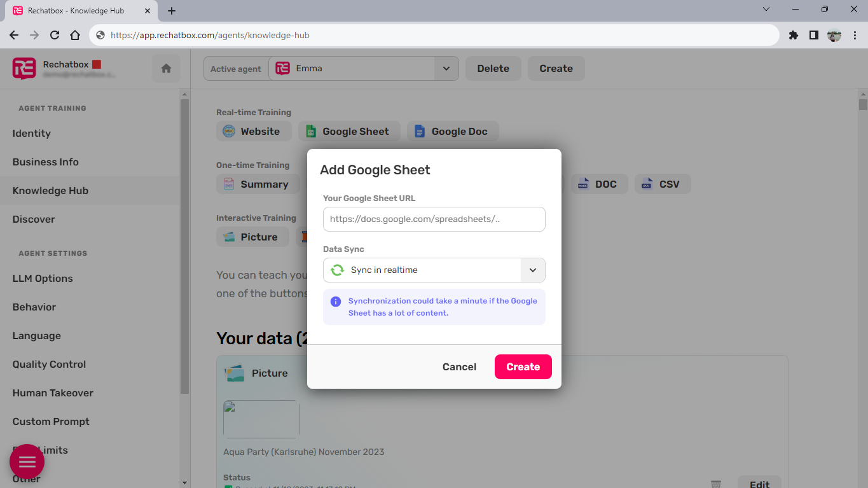868x488 pixels.
Task: Open Human Takeover settings
Action: pyautogui.click(x=53, y=393)
